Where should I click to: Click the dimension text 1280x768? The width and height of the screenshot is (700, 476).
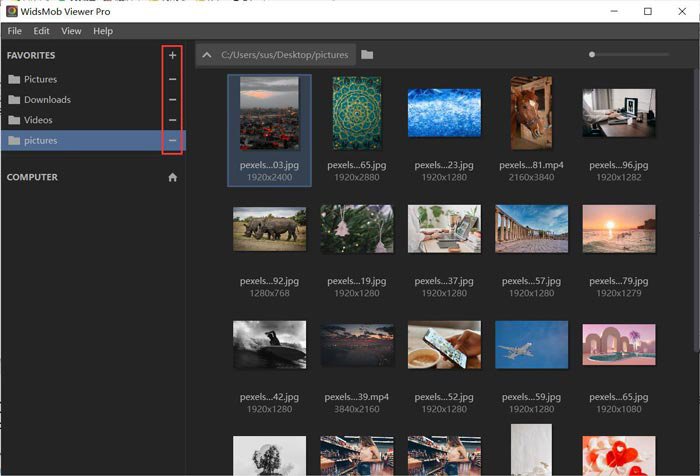(270, 293)
